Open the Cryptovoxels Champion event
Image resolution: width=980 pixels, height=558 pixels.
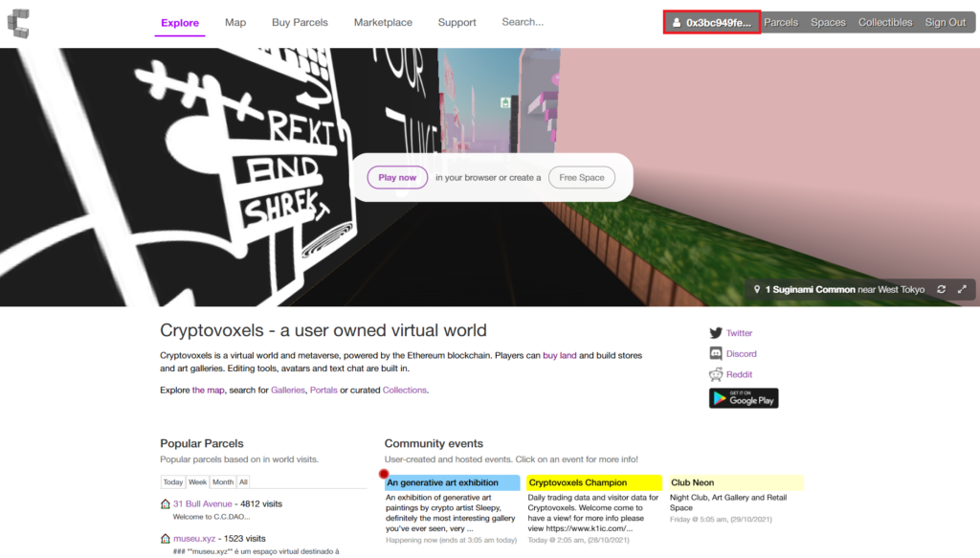(x=594, y=482)
